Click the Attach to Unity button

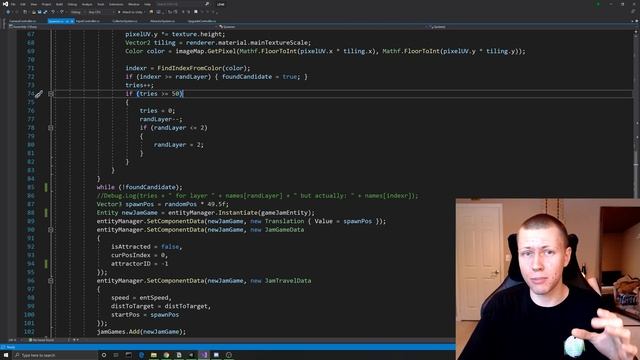tap(131, 12)
